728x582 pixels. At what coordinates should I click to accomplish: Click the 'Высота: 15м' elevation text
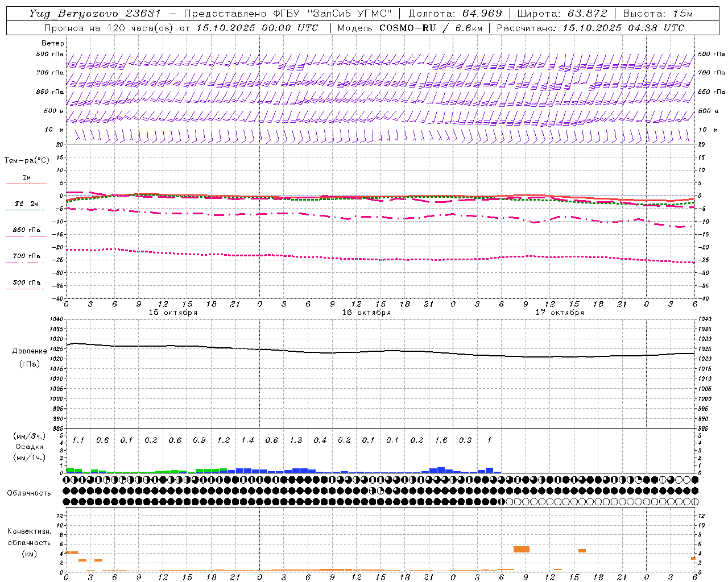(x=658, y=14)
